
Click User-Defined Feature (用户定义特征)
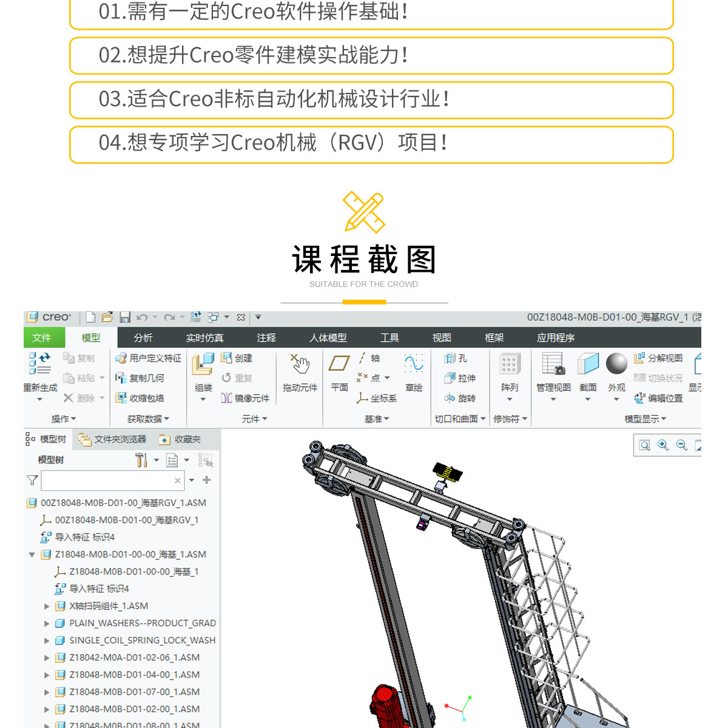click(149, 359)
